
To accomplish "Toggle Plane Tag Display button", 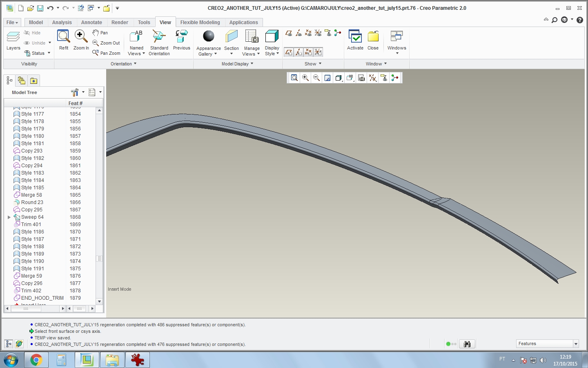I will (x=289, y=52).
